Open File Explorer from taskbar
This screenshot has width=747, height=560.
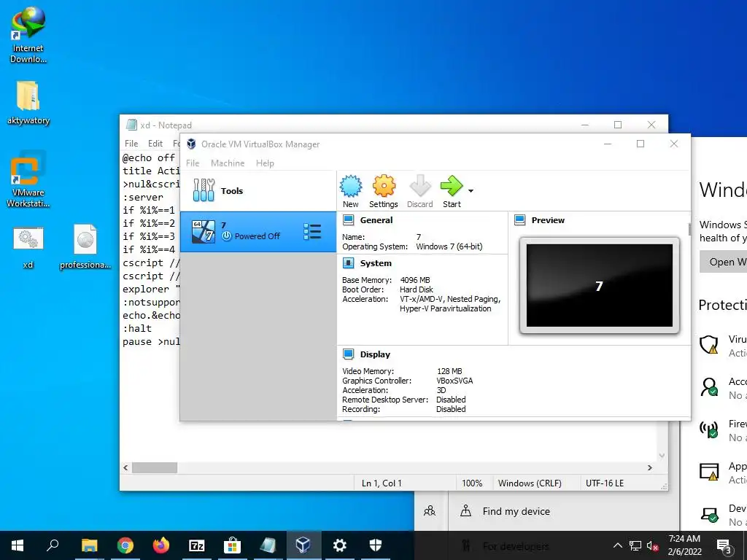pyautogui.click(x=89, y=545)
